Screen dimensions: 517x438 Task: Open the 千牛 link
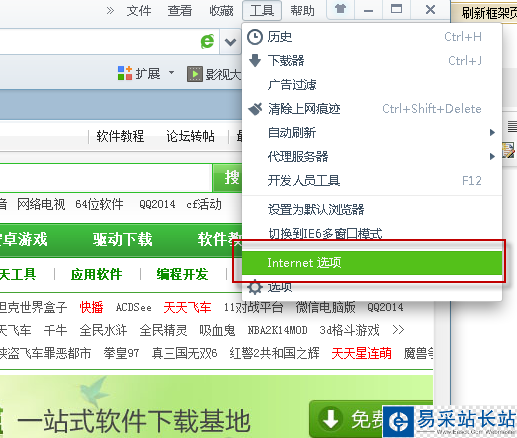pos(56,330)
